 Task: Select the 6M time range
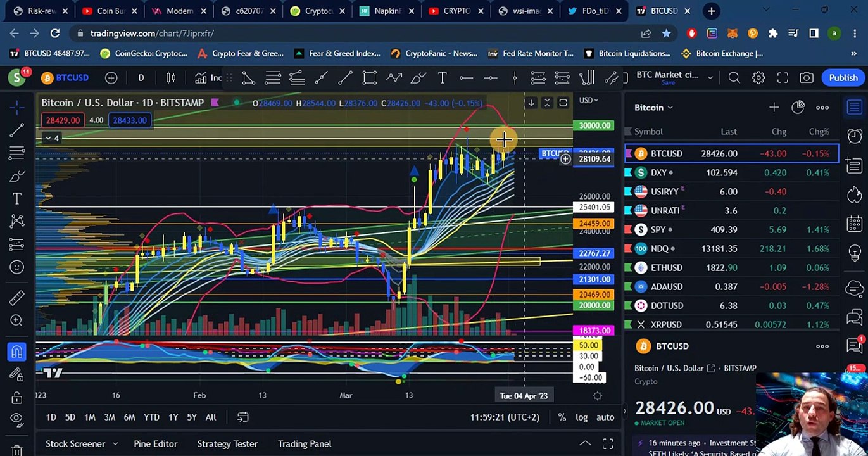(129, 417)
